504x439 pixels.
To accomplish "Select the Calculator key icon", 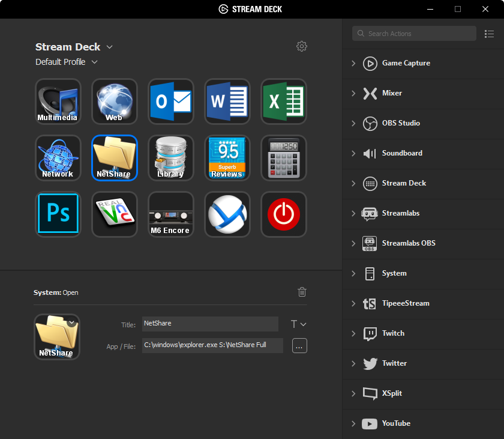I will point(284,158).
